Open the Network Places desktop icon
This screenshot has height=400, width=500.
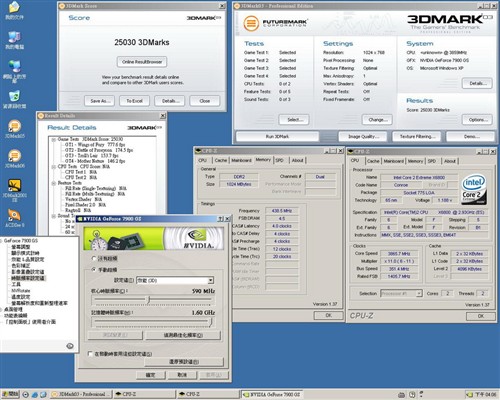(14, 71)
